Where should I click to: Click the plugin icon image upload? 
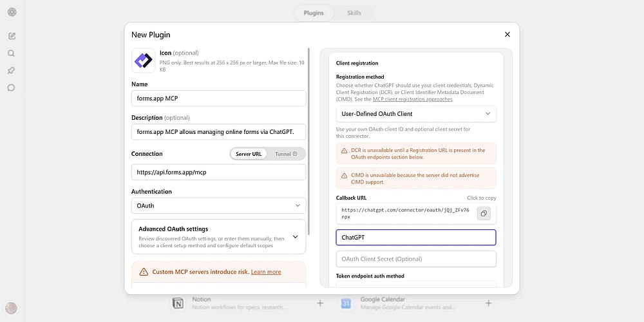[144, 61]
